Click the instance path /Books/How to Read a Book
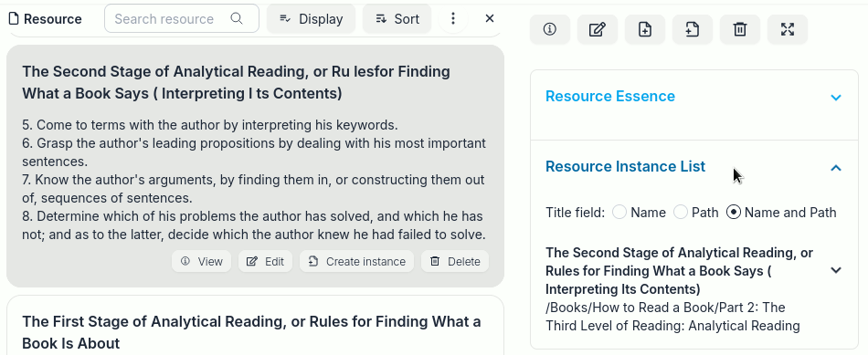 coord(672,317)
